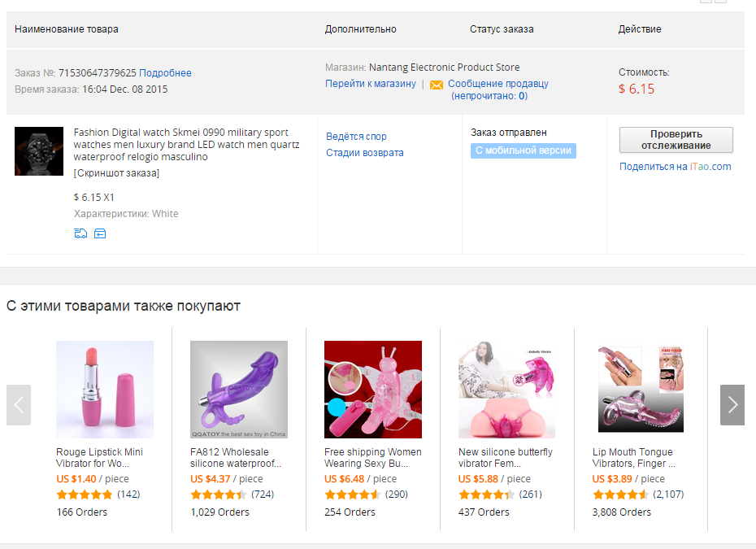756x549 pixels.
Task: Open the Подробнее order details link
Action: click(165, 73)
